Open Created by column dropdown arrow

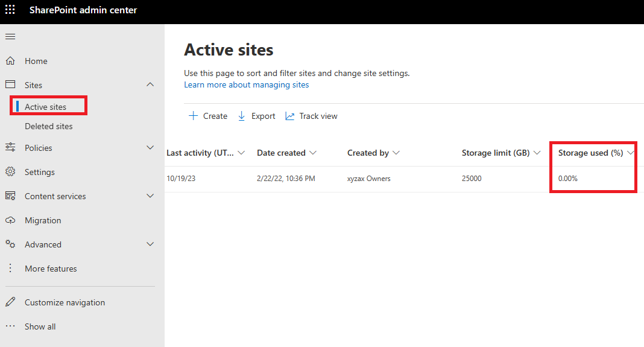[396, 153]
